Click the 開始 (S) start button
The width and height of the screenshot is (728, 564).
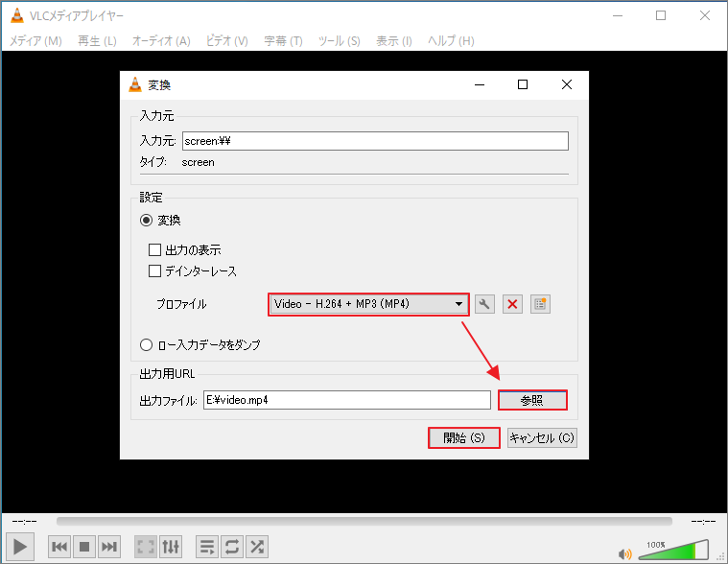pyautogui.click(x=464, y=437)
